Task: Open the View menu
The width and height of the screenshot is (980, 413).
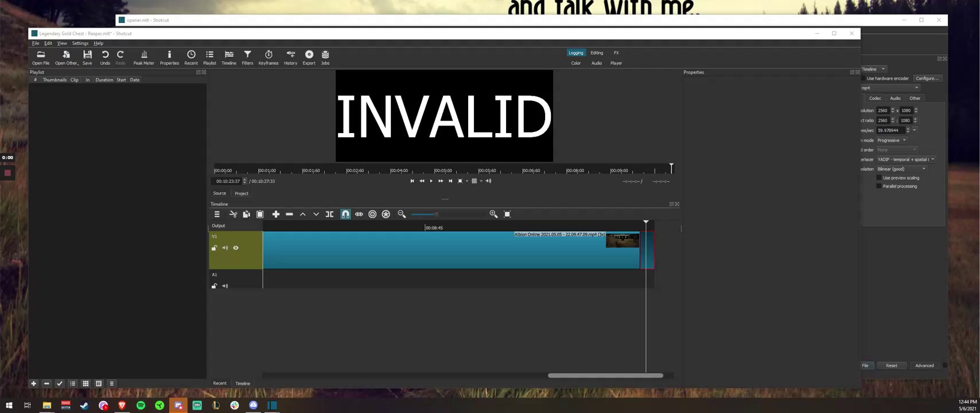Action: point(62,44)
